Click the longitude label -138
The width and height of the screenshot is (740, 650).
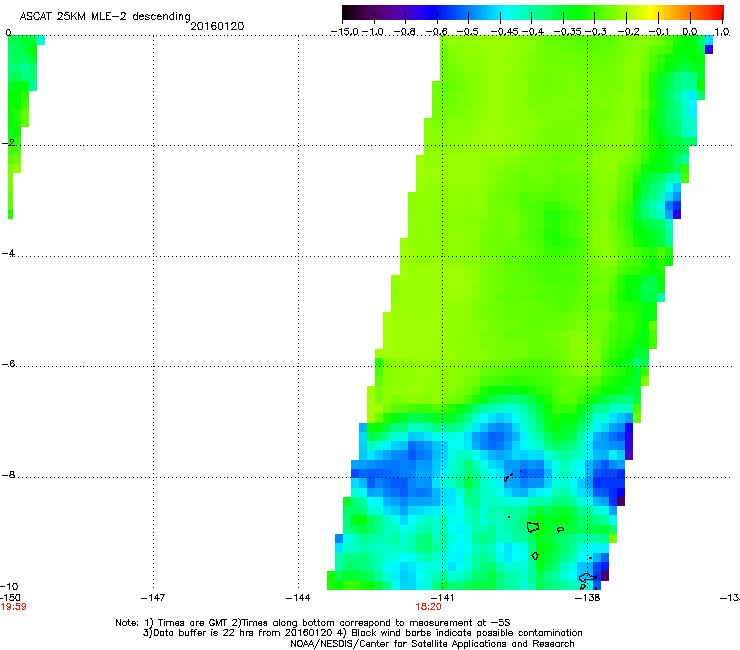(588, 598)
